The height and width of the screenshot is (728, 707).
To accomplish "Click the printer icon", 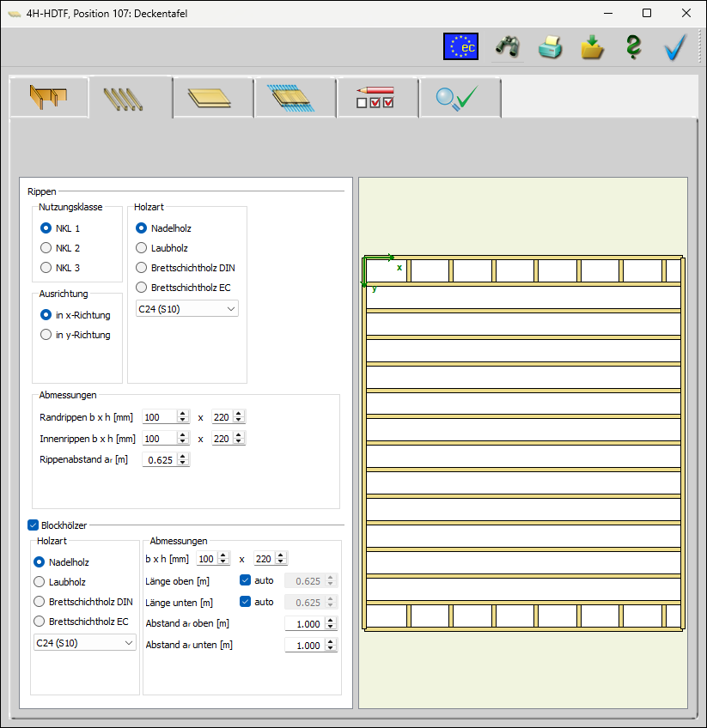I will tap(550, 46).
